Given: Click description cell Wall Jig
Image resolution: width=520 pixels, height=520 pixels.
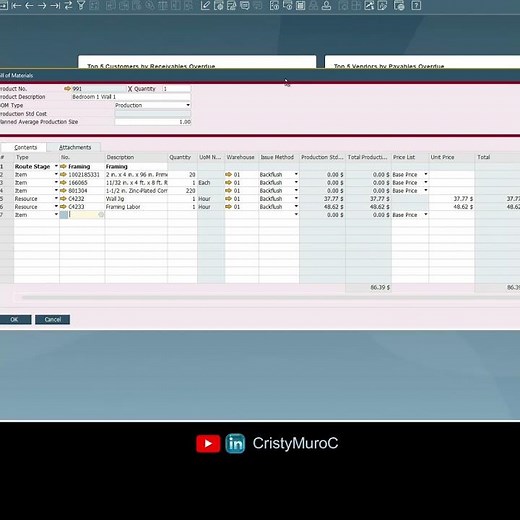Looking at the screenshot, I should click(x=136, y=199).
